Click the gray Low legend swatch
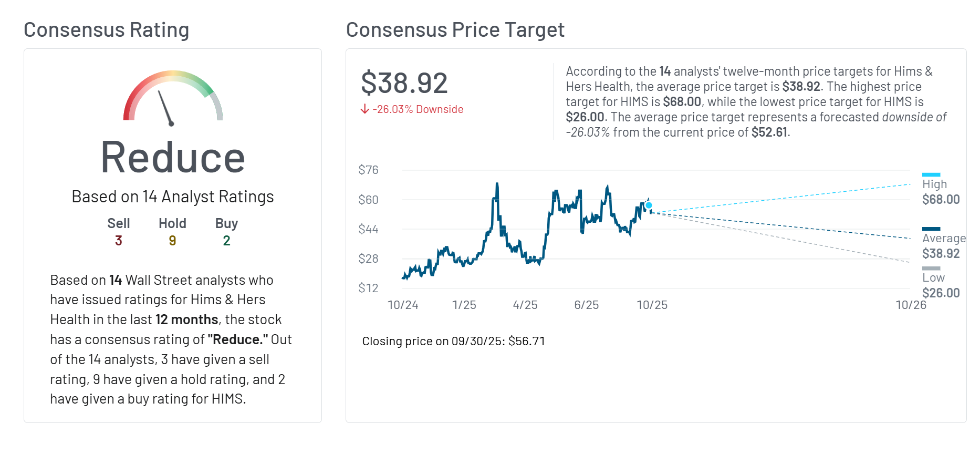Viewport: 980px width, 454px height. (x=931, y=268)
